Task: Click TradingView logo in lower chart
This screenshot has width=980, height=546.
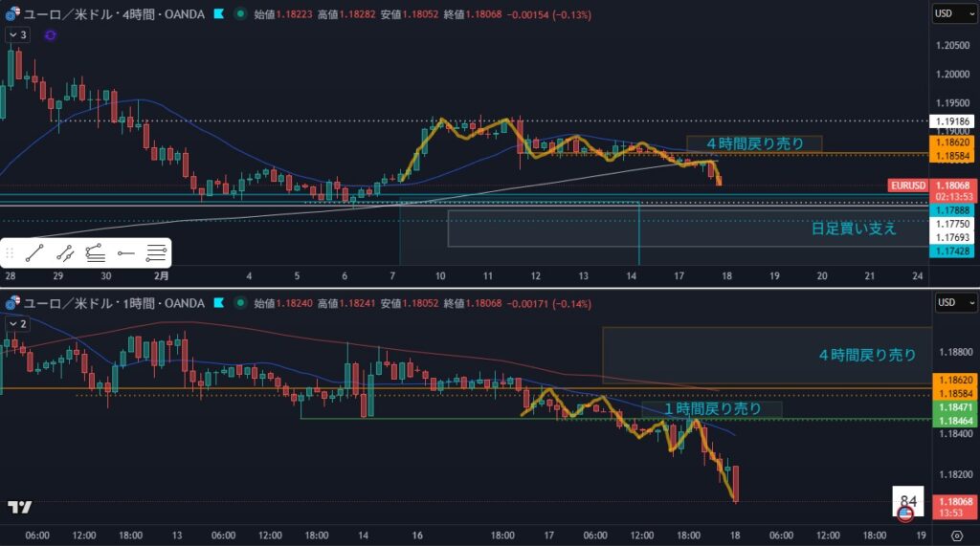Action: [18, 507]
